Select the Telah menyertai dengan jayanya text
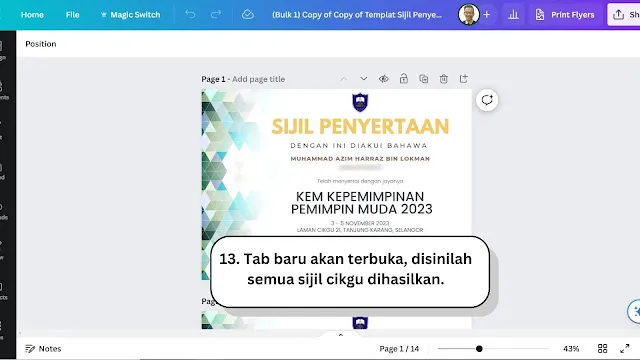 [360, 181]
